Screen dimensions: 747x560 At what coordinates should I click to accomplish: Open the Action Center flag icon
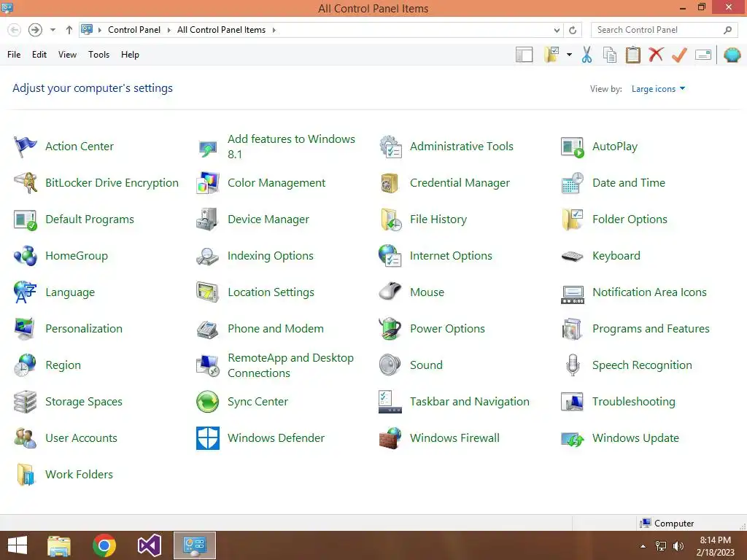[x=26, y=146]
